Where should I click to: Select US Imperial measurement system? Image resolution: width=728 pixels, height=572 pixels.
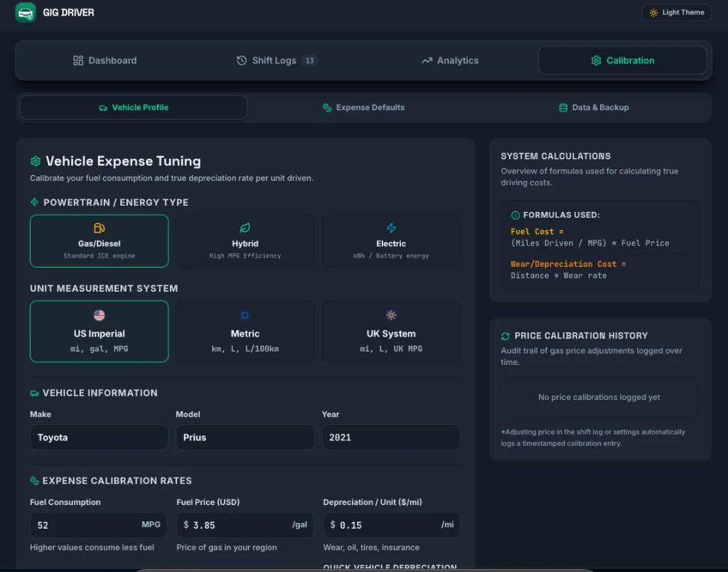[100, 332]
